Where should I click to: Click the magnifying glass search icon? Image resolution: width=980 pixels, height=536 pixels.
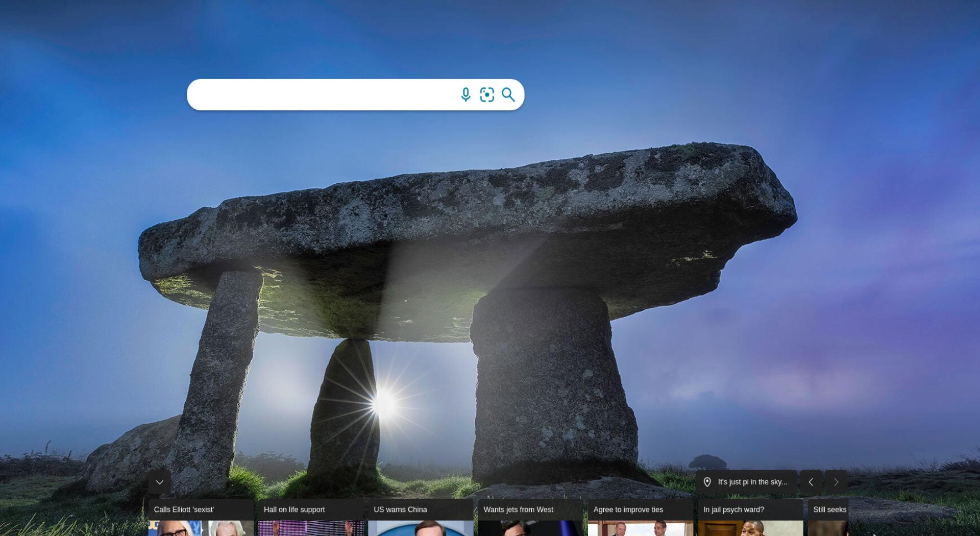click(x=508, y=94)
